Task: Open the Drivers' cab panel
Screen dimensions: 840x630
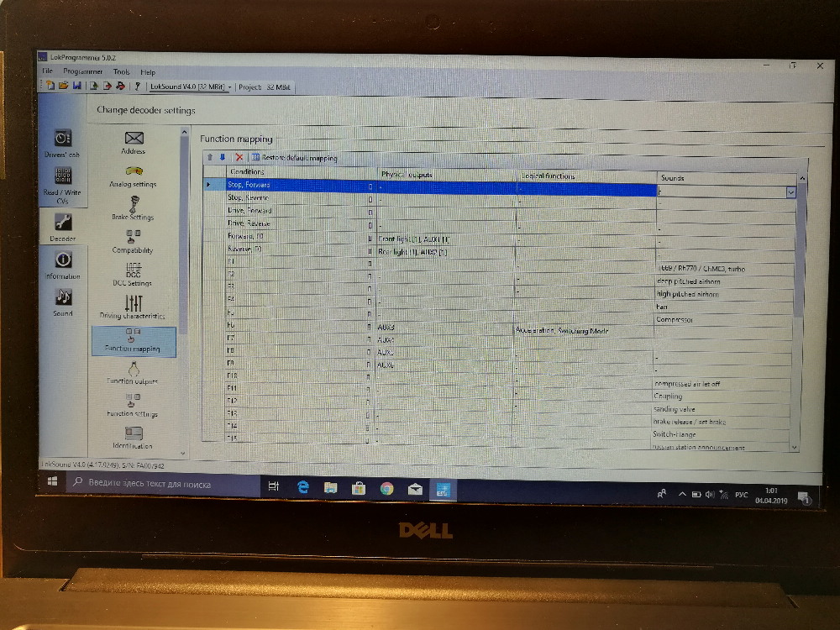Action: 62,143
